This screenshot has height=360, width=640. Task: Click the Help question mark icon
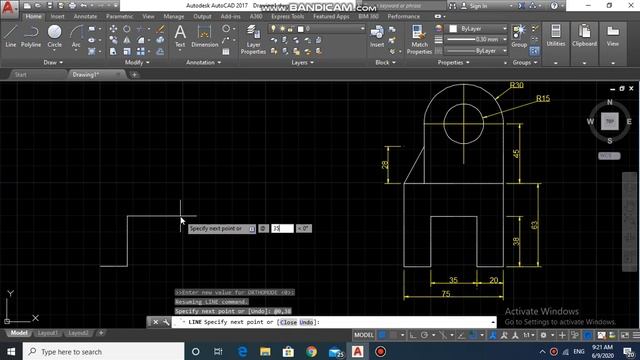click(x=554, y=6)
